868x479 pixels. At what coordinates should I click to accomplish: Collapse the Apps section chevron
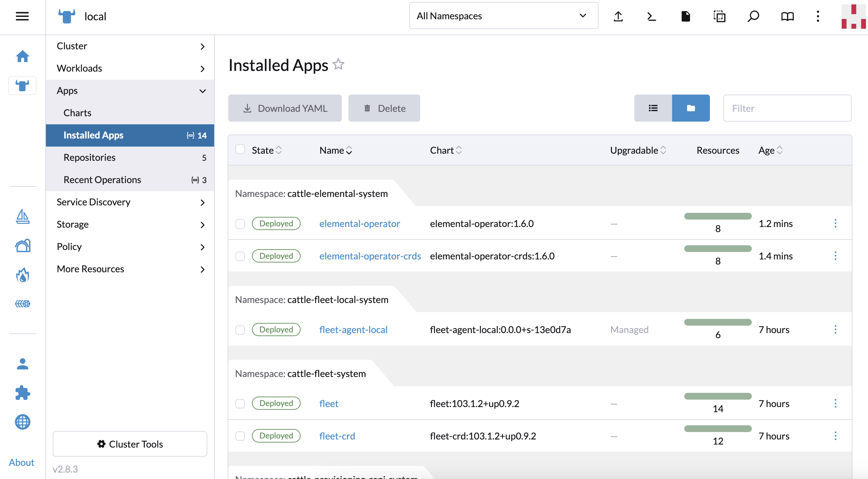pyautogui.click(x=203, y=91)
